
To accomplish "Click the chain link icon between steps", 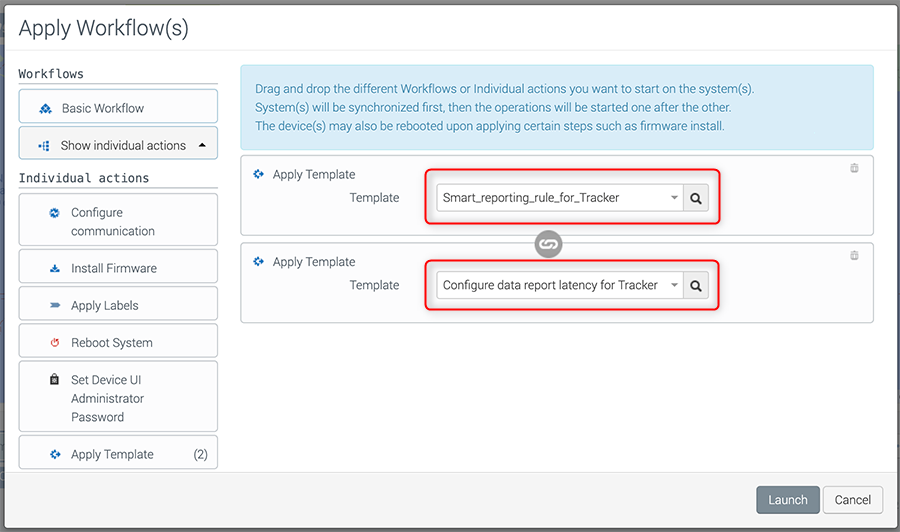I will click(548, 243).
